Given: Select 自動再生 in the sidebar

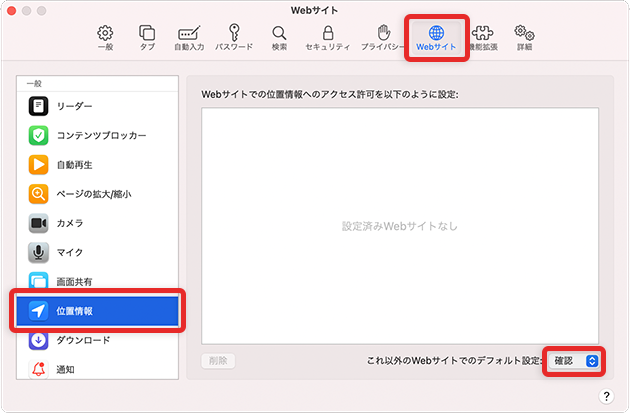Looking at the screenshot, I should click(97, 165).
